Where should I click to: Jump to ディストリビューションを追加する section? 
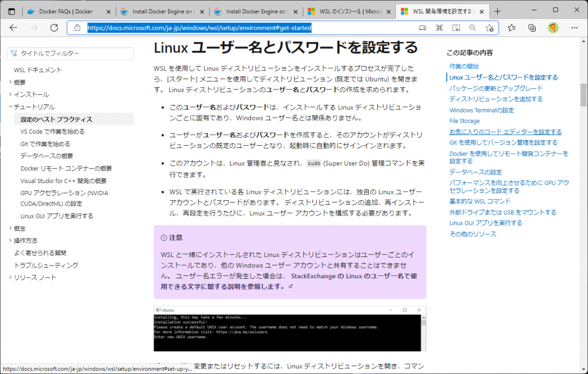[x=496, y=99]
